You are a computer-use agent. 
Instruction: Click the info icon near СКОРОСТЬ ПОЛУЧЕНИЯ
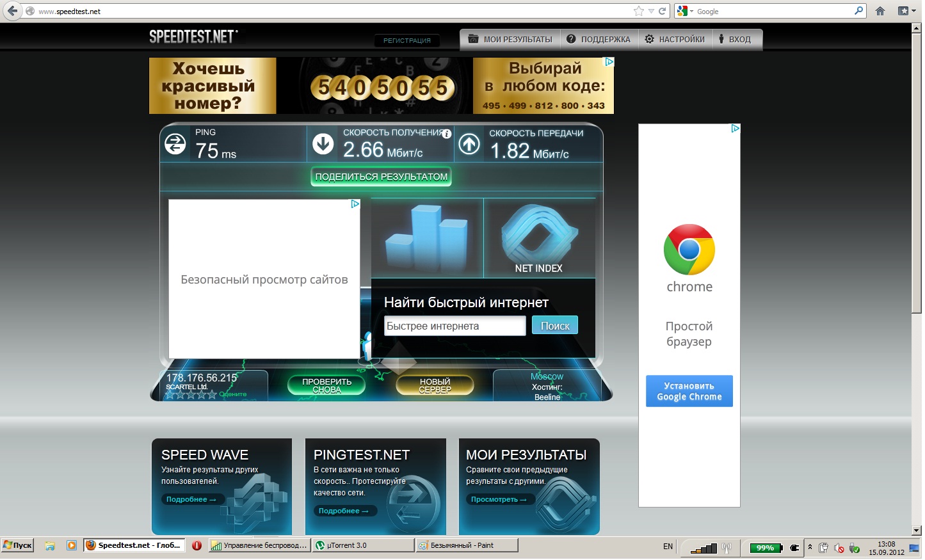(447, 134)
